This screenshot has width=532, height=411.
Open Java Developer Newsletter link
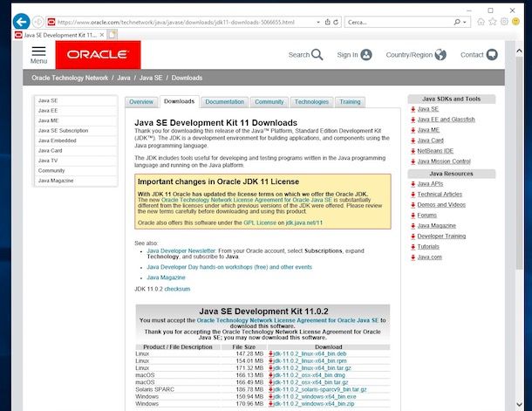click(181, 250)
